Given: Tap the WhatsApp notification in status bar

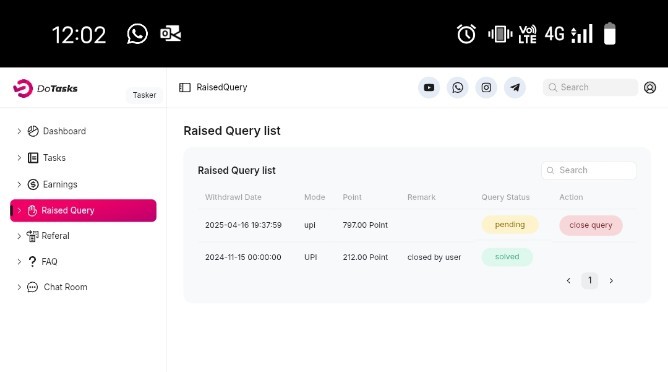Looking at the screenshot, I should (x=137, y=34).
